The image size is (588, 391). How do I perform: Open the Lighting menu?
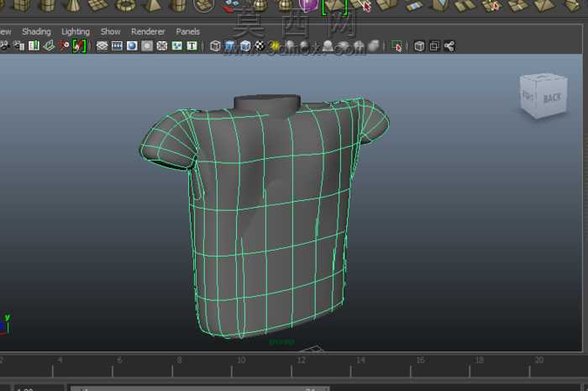76,31
